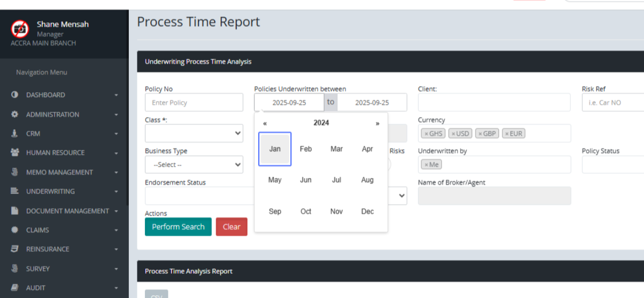Open the Survey menu item
Viewport: 644px width, 298px height.
(38, 269)
